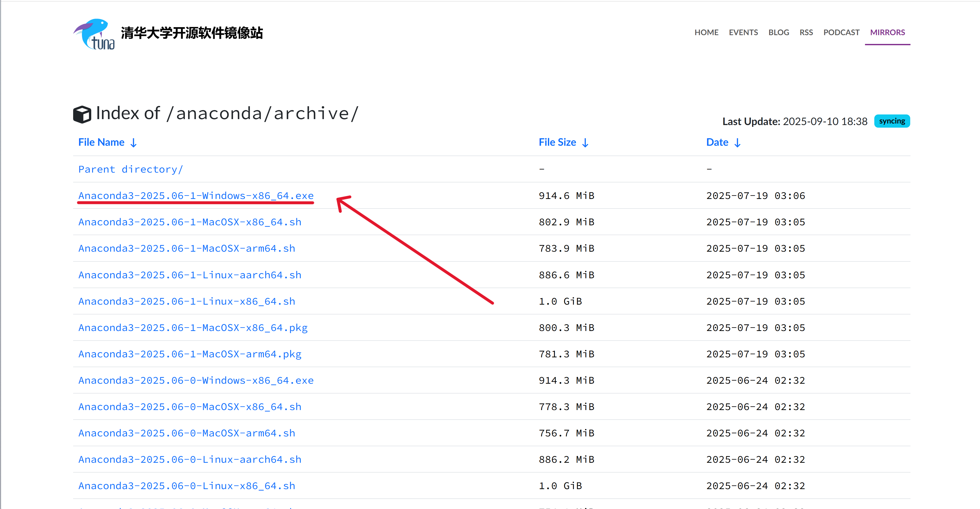Click the package box icon beside Index of
Screen dimensions: 980x509
pyautogui.click(x=82, y=114)
